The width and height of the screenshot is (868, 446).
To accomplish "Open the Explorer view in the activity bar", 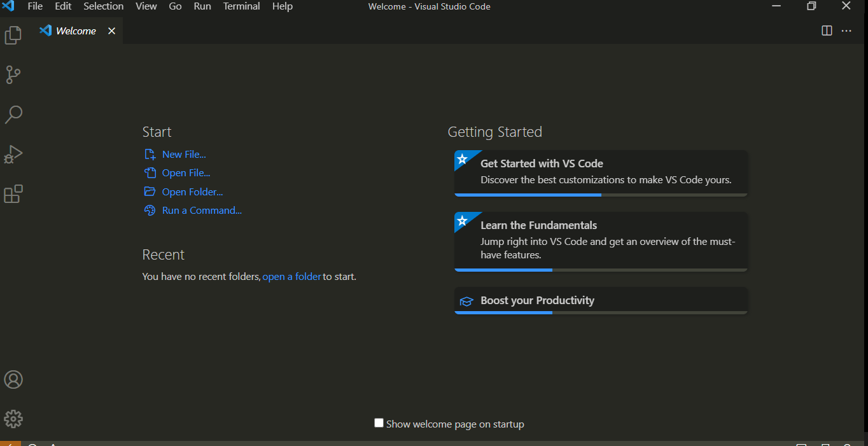I will 13,35.
